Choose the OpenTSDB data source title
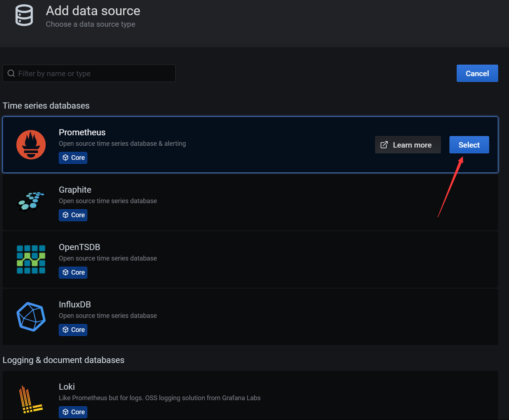509x420 pixels. click(x=79, y=247)
